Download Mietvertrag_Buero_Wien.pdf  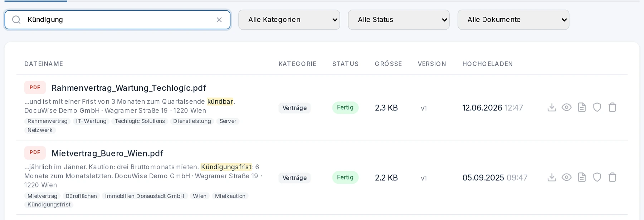552,177
